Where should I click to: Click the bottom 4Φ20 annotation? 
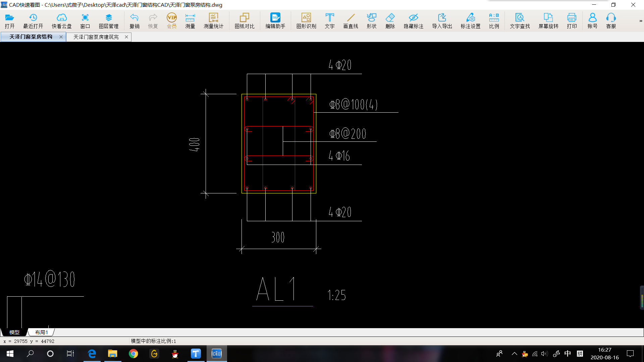click(340, 212)
